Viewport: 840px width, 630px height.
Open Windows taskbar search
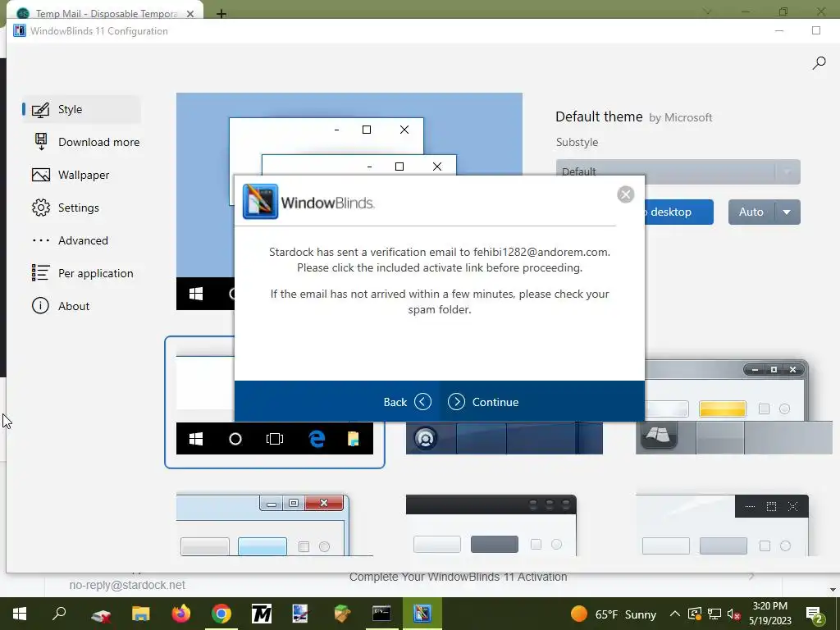pyautogui.click(x=59, y=614)
